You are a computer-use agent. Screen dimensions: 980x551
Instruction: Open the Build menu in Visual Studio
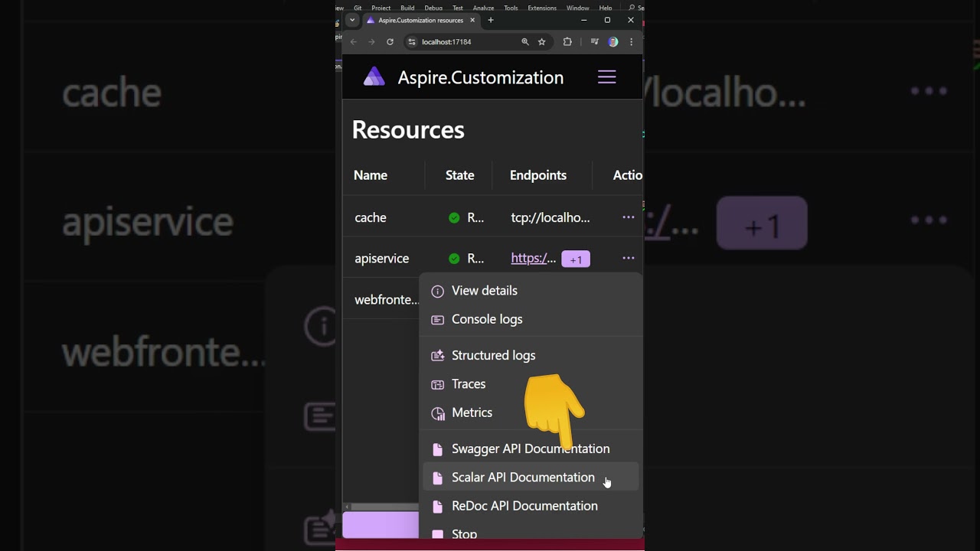coord(407,8)
